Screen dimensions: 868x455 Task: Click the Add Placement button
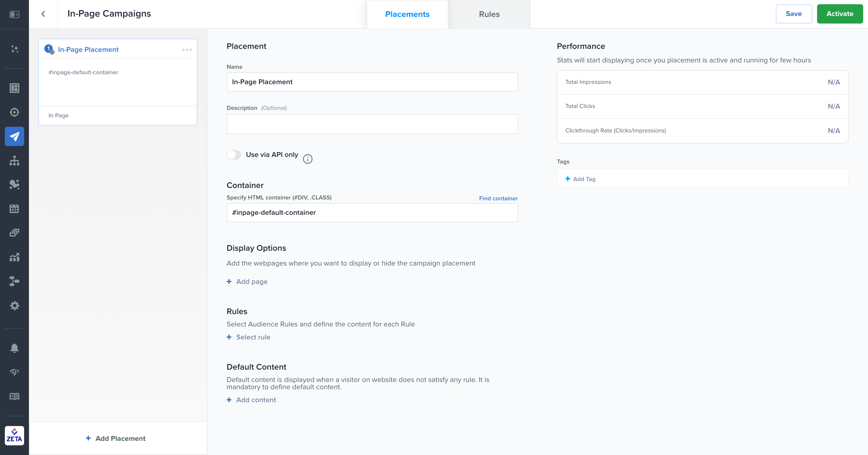[116, 438]
